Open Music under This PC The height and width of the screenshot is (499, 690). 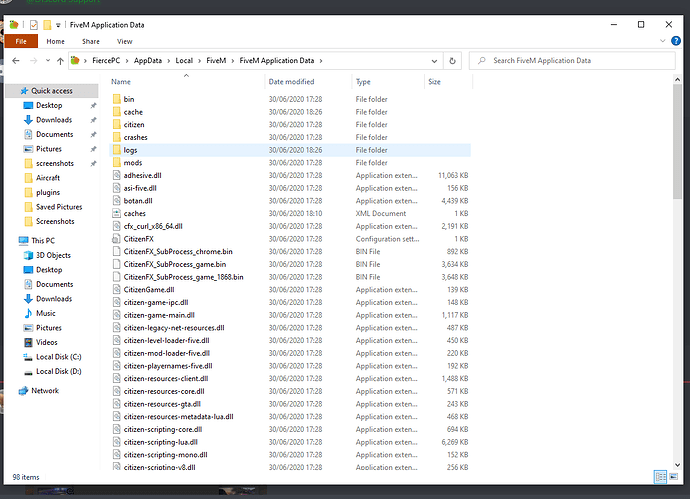pos(45,313)
